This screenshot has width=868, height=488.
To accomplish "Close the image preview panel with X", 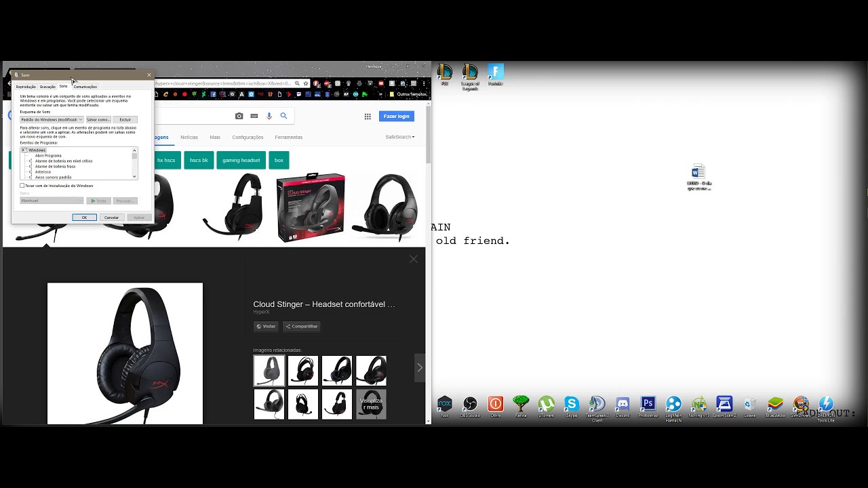I will point(414,259).
